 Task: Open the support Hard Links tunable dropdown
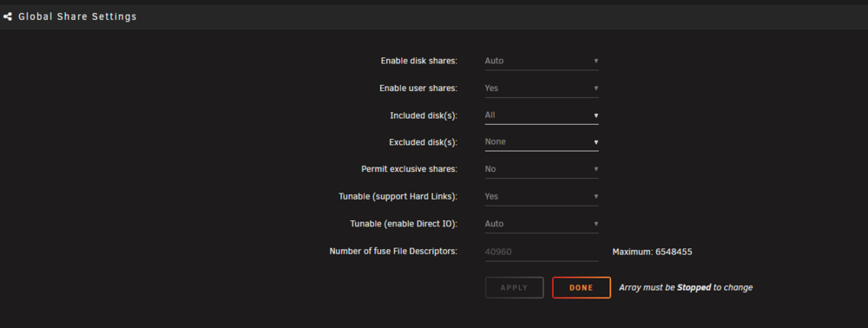coord(542,196)
